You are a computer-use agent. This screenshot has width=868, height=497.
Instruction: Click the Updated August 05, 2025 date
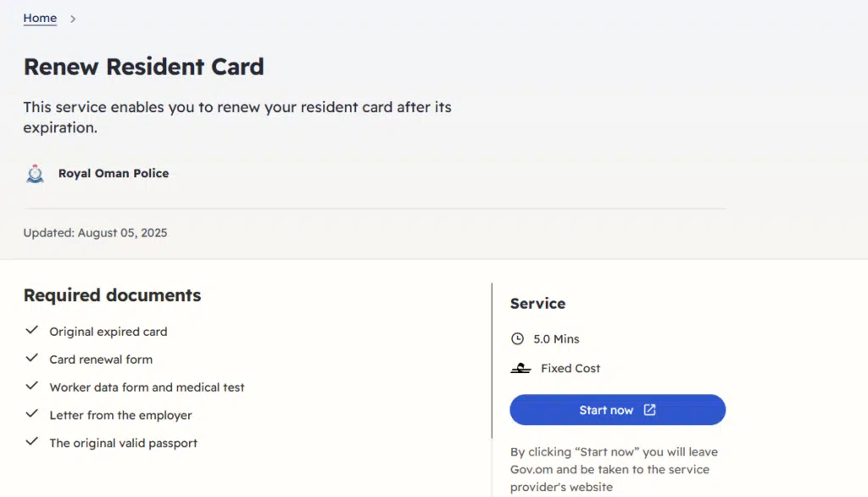click(95, 232)
